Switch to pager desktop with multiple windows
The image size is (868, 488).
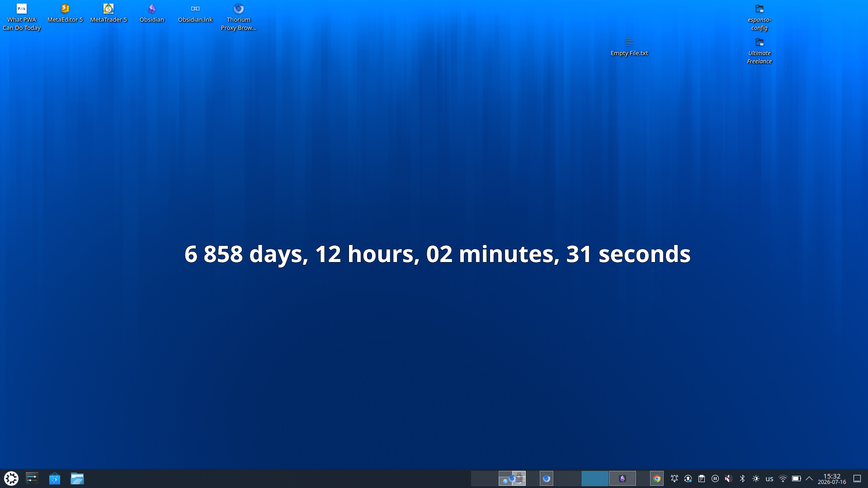pos(512,479)
